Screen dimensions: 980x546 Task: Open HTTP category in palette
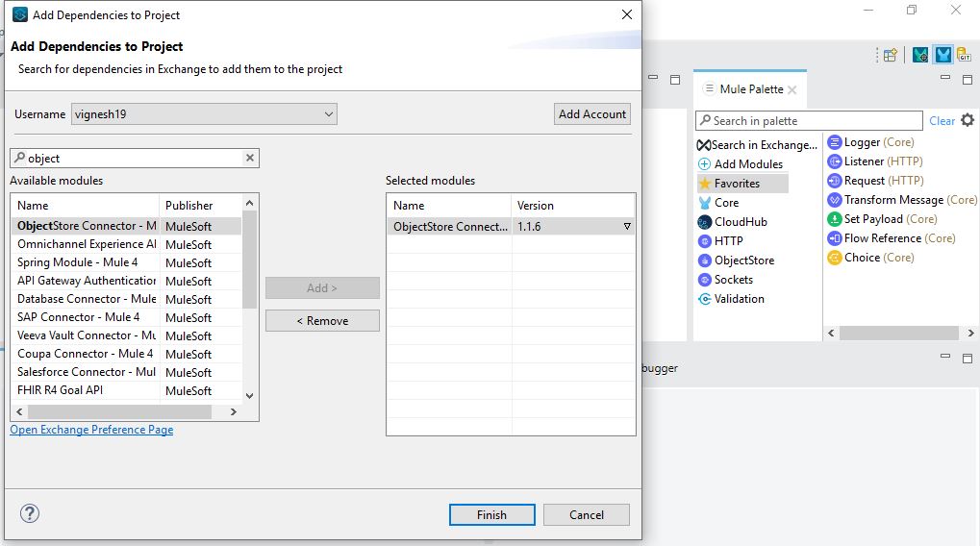[720, 241]
